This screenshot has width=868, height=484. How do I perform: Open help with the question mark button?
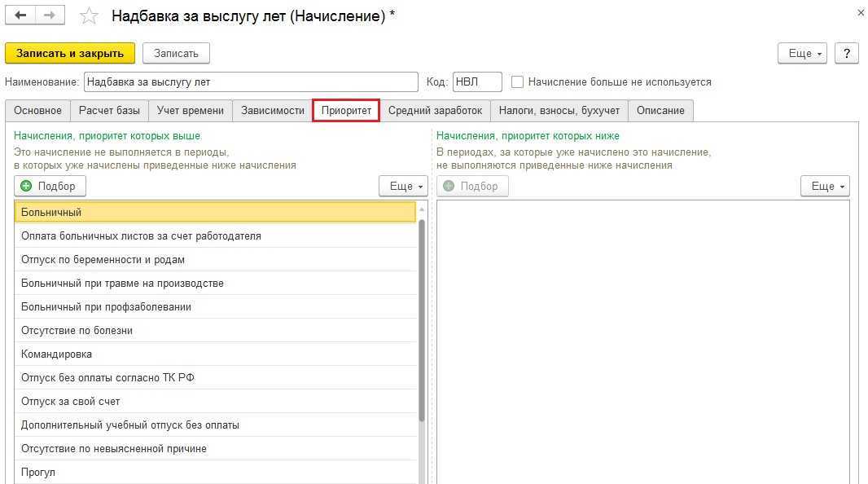coord(847,53)
